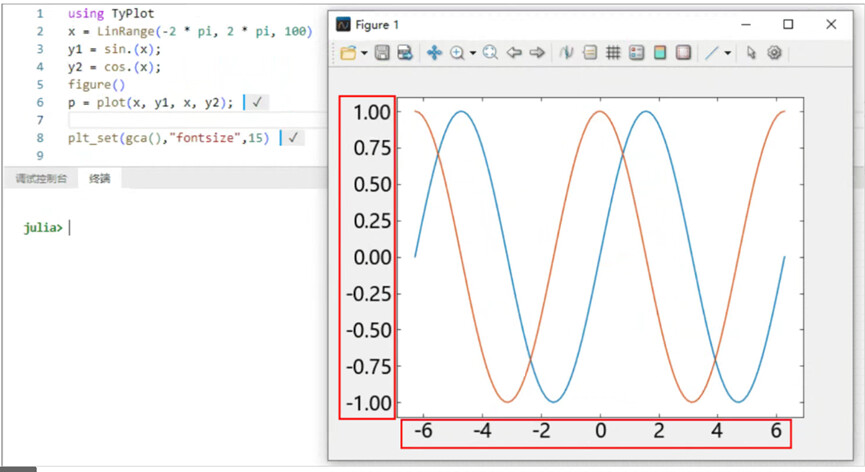Image resolution: width=865 pixels, height=472 pixels.
Task: Open the zoom tool dropdown arrow
Action: (473, 53)
